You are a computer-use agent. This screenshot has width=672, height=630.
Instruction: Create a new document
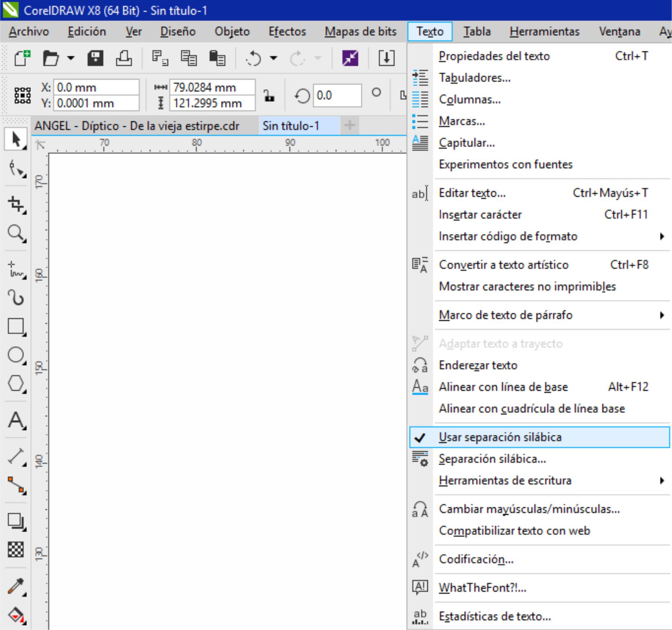(22, 58)
